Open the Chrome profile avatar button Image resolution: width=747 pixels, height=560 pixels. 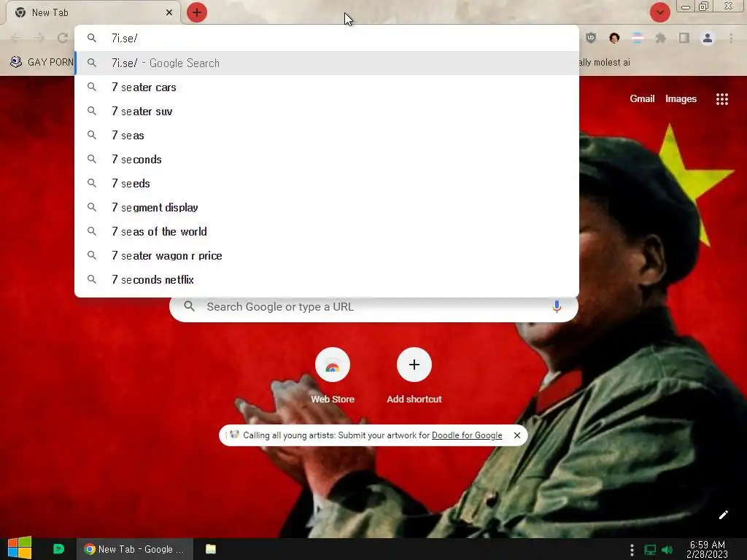click(708, 38)
